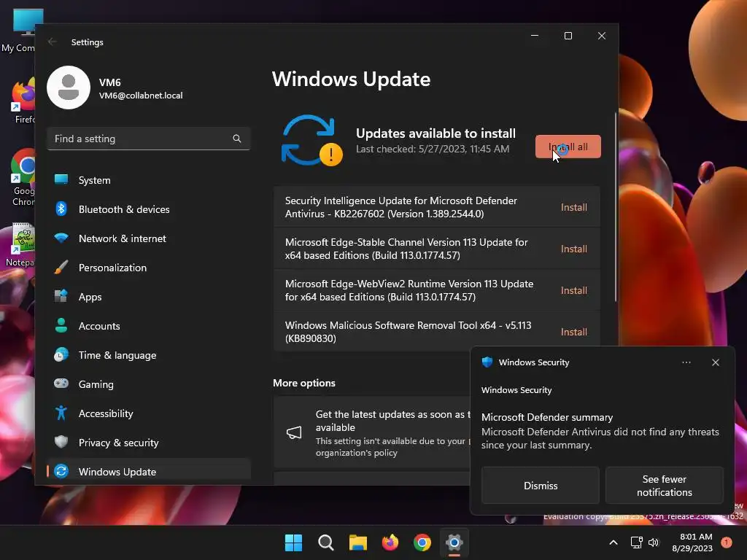Click the Windows Security shield in notification
The image size is (747, 560).
[487, 362]
